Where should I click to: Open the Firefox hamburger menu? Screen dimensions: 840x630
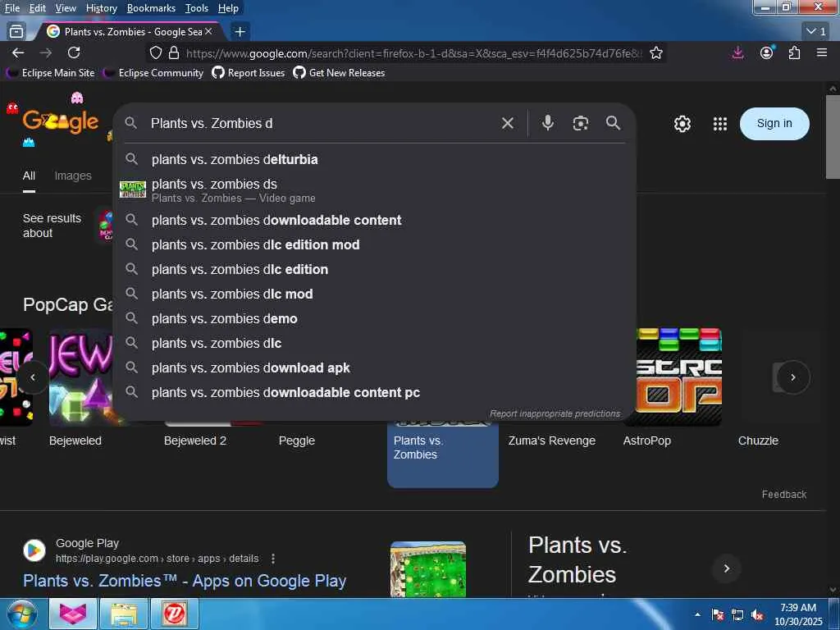[822, 52]
